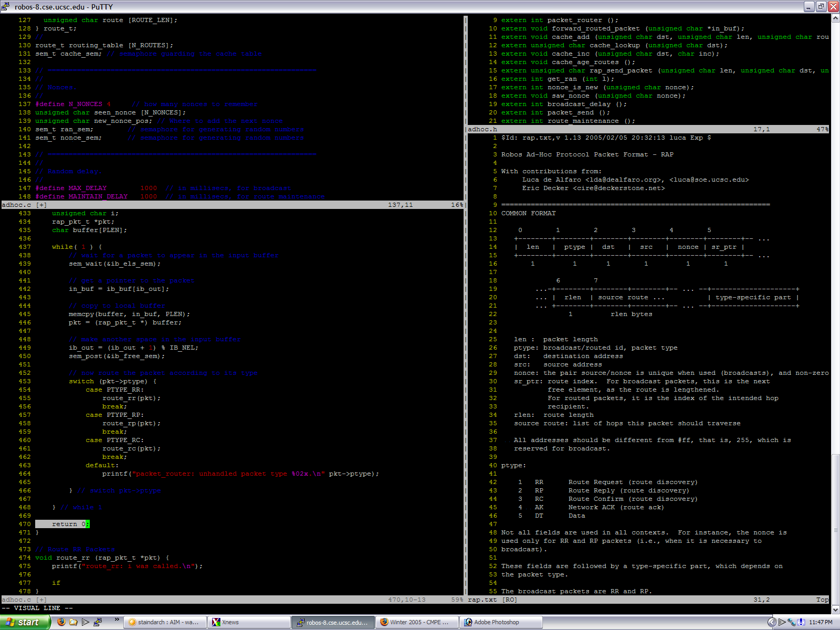Viewport: 840px width, 630px height.
Task: Click the network connection icon in system tray
Action: [x=792, y=622]
